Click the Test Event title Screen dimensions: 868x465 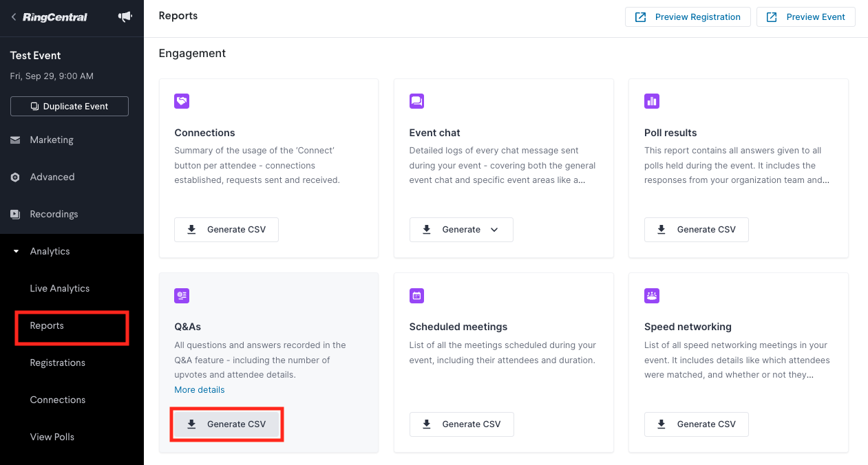pos(36,56)
